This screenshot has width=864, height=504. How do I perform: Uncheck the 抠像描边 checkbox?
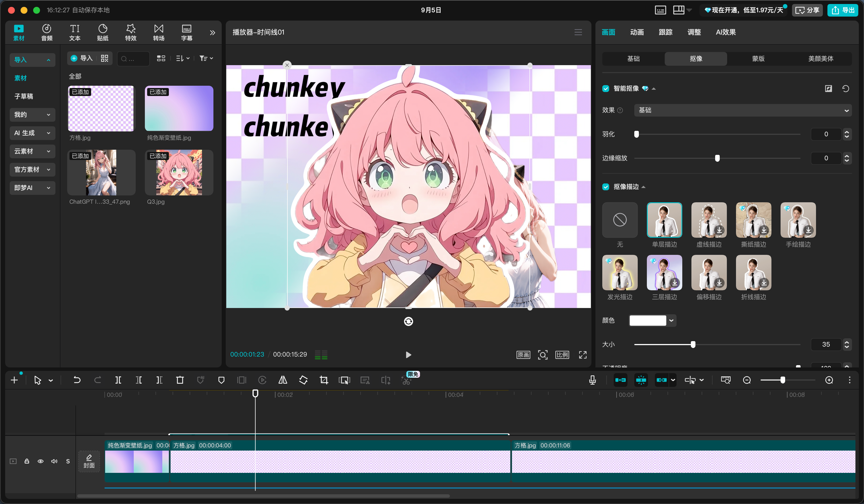pyautogui.click(x=606, y=187)
